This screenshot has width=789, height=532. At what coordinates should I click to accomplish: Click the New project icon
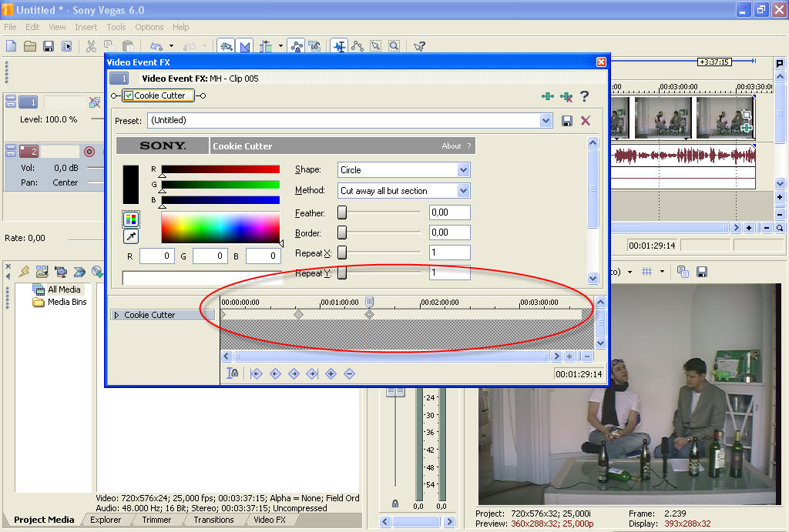(11, 46)
